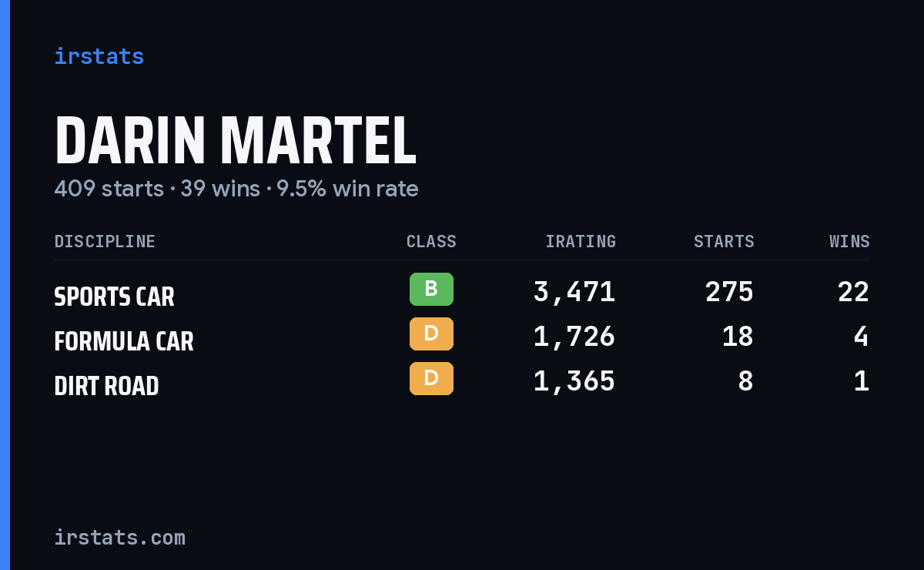Select the Darin Martel driver name heading
924x570 pixels.
click(x=235, y=141)
